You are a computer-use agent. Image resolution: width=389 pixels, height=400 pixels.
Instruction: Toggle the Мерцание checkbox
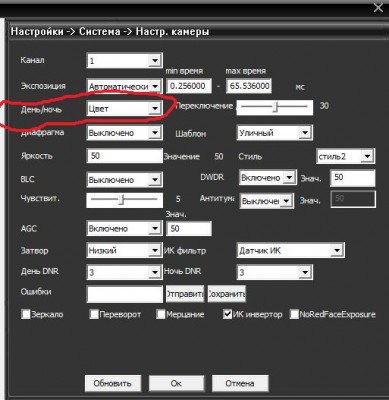[x=161, y=314]
